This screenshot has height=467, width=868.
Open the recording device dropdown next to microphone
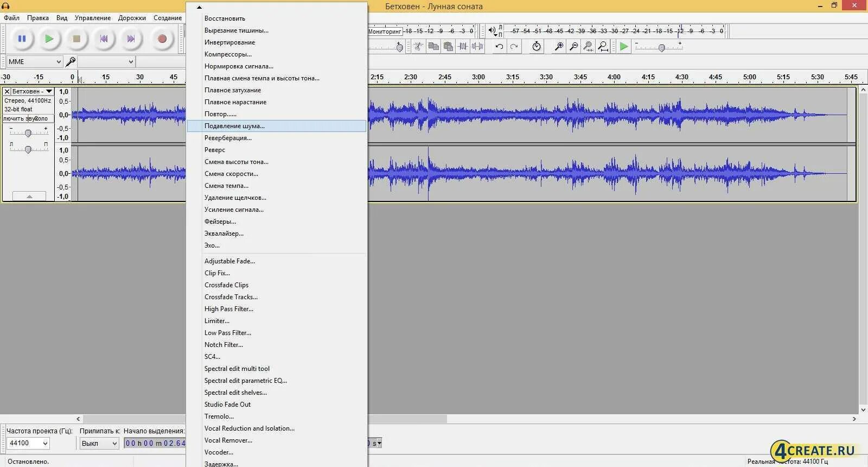[x=106, y=62]
